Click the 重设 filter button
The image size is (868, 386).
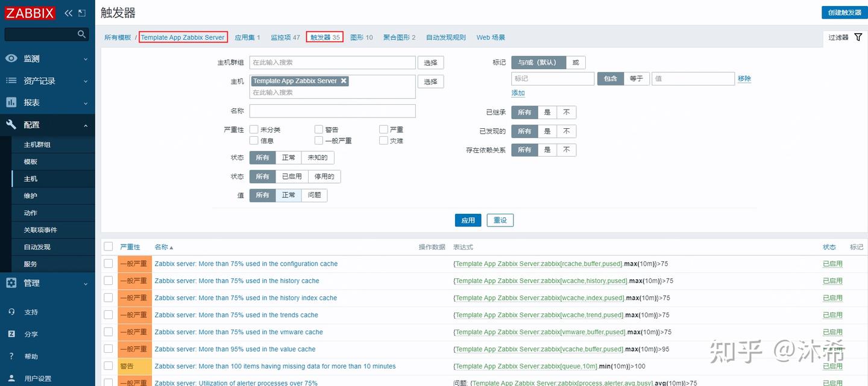500,220
